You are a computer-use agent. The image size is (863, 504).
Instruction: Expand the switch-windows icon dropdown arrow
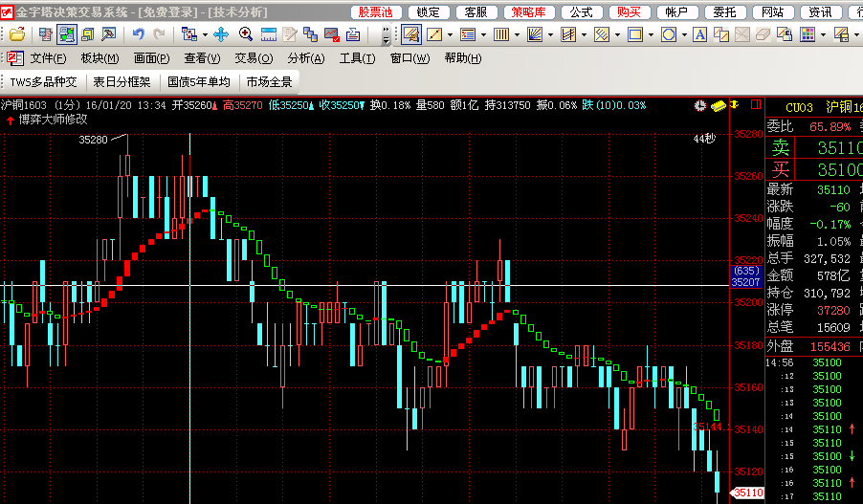pyautogui.click(x=205, y=35)
